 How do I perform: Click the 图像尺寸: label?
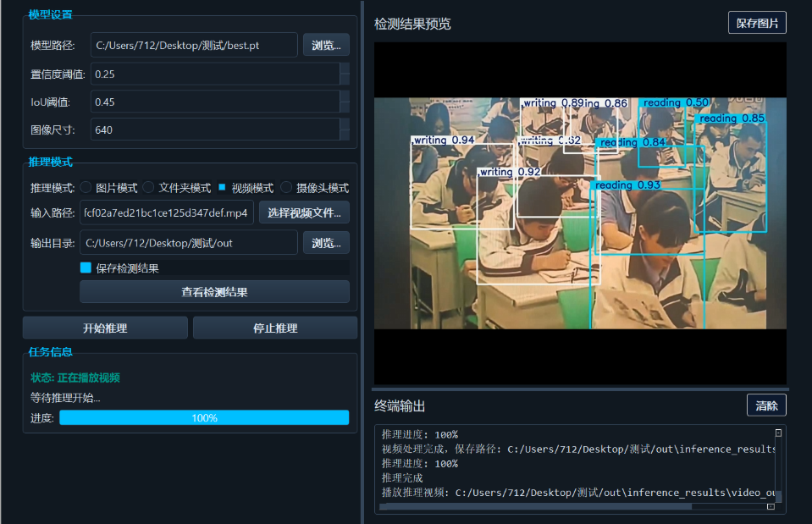click(52, 130)
